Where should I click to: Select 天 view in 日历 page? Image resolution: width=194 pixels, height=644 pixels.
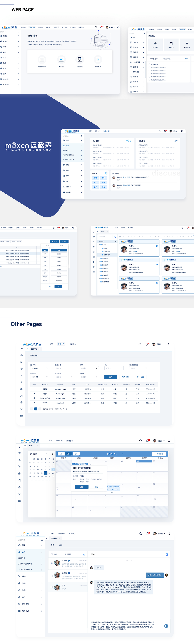tap(76, 454)
